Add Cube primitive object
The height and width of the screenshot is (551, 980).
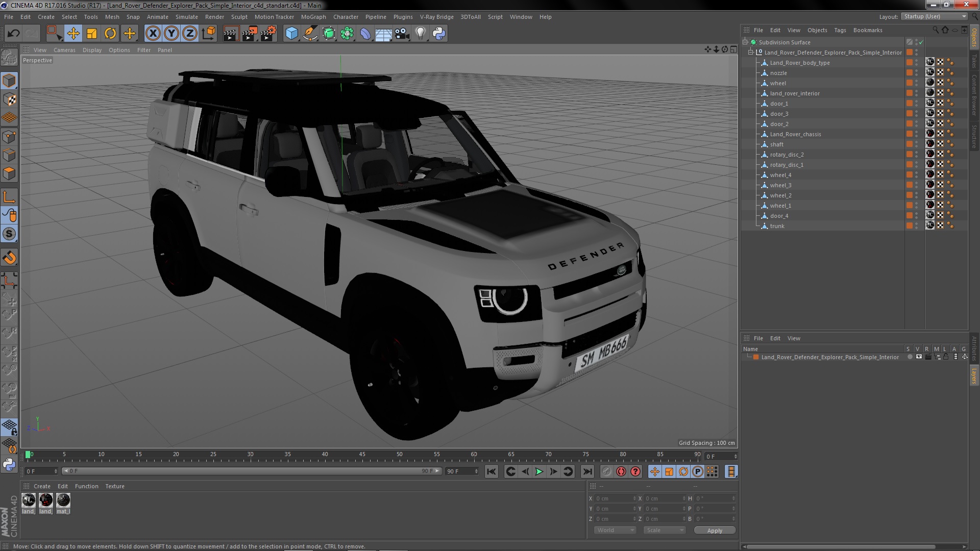[x=291, y=34]
